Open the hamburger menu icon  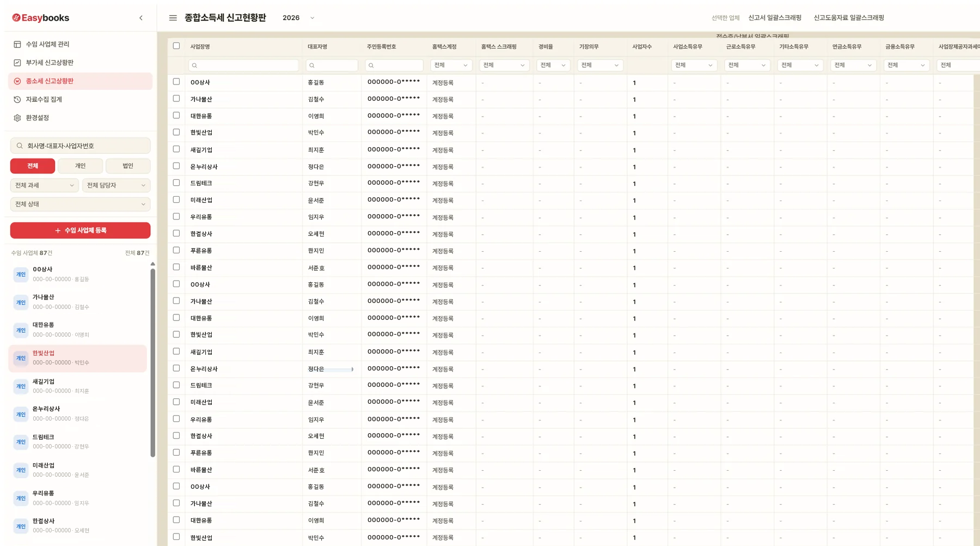(173, 18)
